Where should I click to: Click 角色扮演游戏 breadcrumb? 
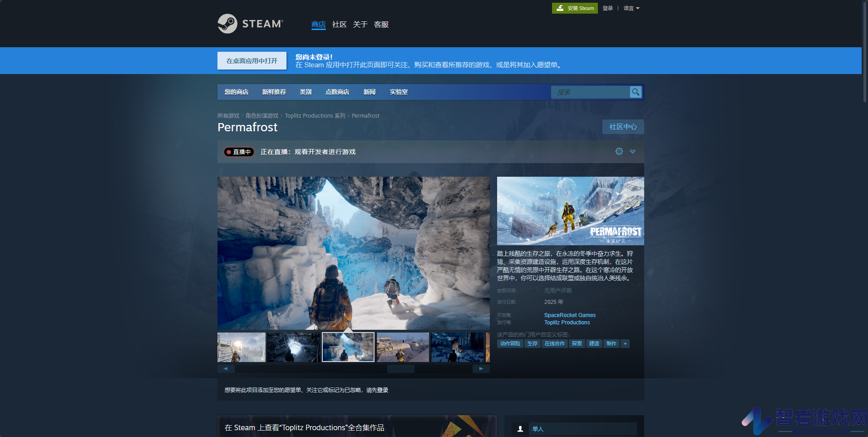(x=262, y=116)
